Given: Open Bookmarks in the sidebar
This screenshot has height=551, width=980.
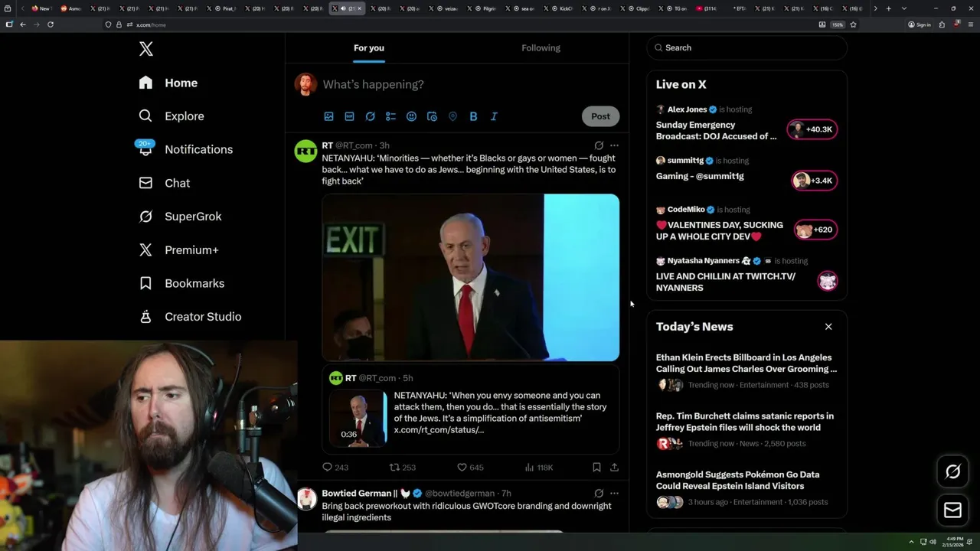Looking at the screenshot, I should (x=181, y=283).
